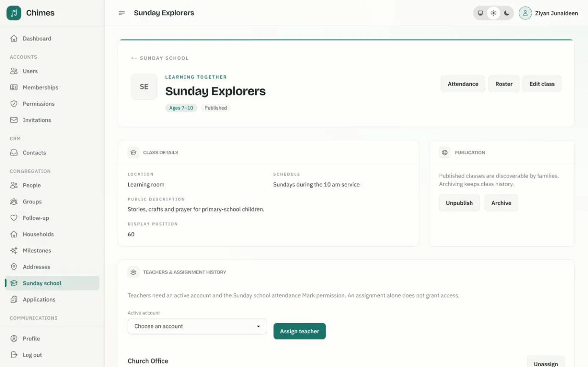
Task: Click the Memberships card icon
Action: (x=14, y=88)
